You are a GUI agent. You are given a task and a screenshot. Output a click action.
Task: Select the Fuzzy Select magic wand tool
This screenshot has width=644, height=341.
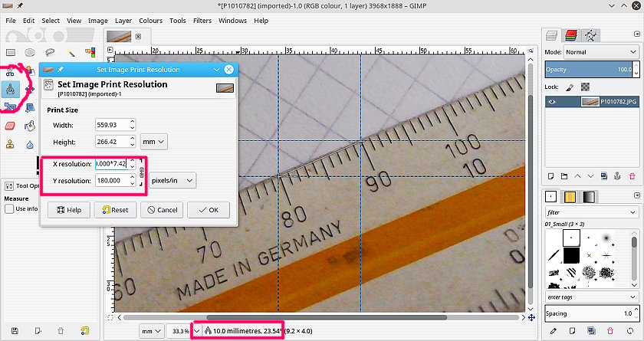71,53
